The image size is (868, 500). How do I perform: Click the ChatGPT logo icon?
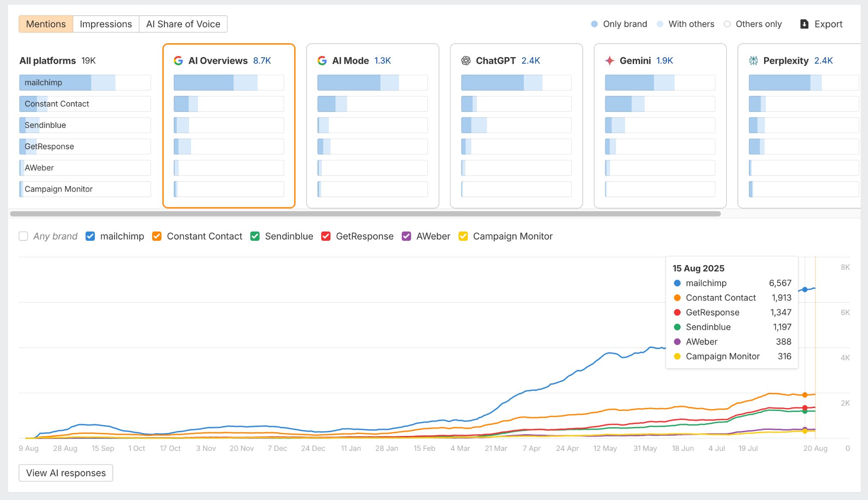466,60
